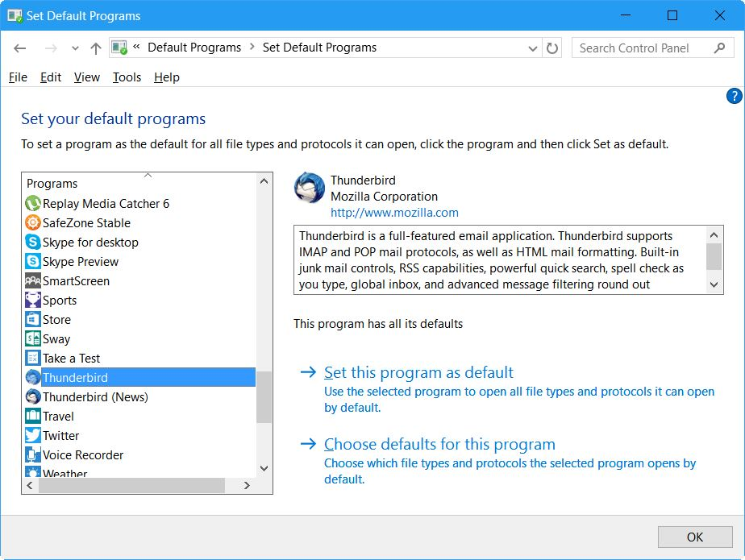This screenshot has height=560, width=745.
Task: Click the large Thunderbird logo in details pane
Action: 310,188
